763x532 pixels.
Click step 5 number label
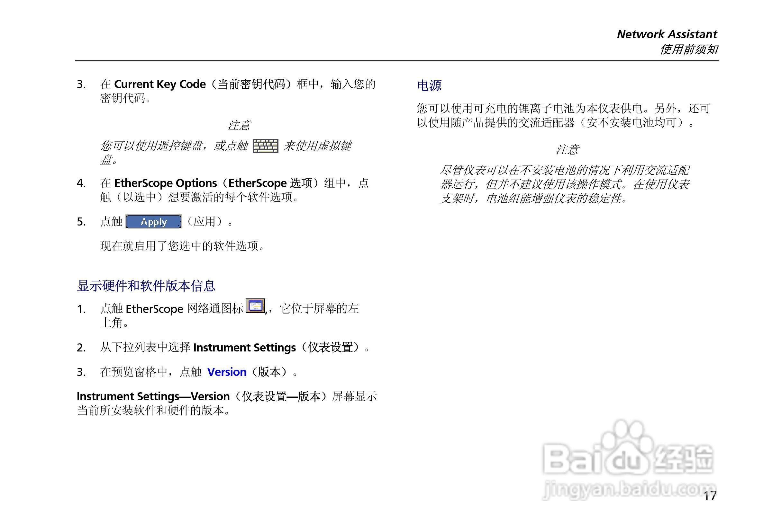81,222
